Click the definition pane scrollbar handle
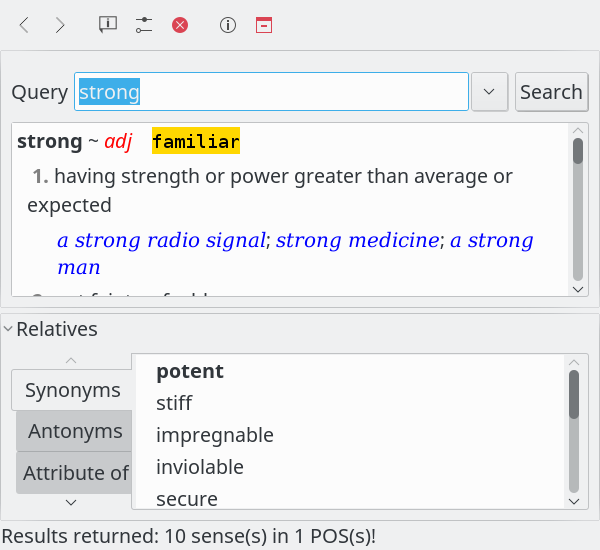The image size is (600, 550). pyautogui.click(x=577, y=151)
